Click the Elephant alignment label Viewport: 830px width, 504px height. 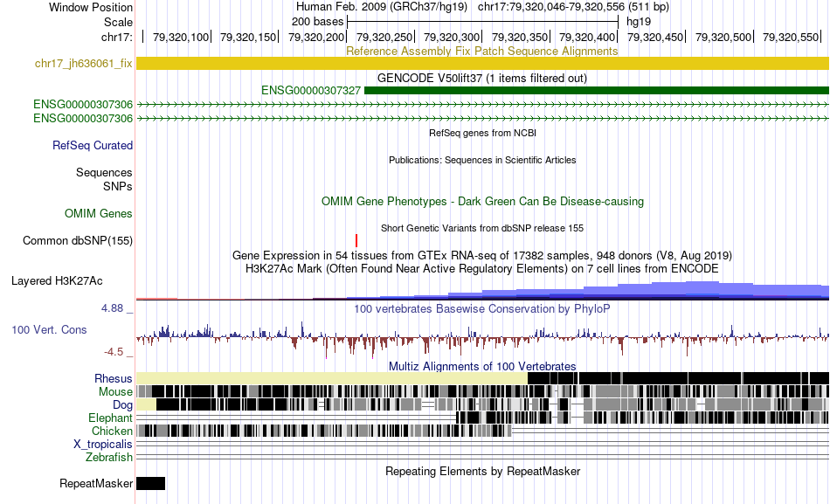click(x=110, y=418)
